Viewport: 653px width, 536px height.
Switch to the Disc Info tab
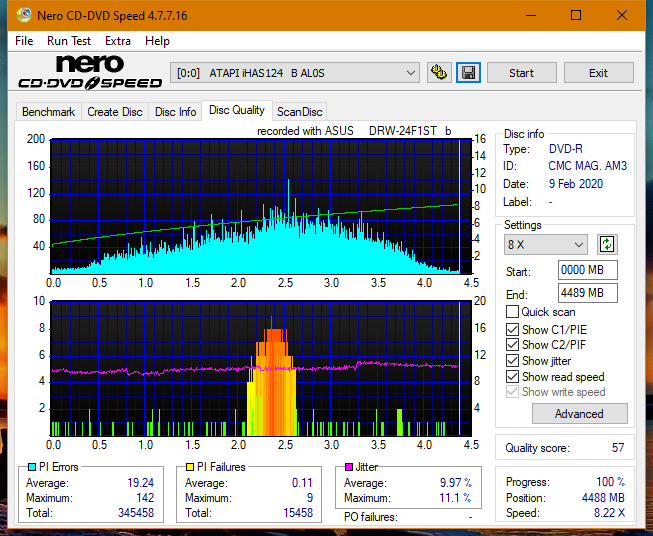tap(175, 112)
